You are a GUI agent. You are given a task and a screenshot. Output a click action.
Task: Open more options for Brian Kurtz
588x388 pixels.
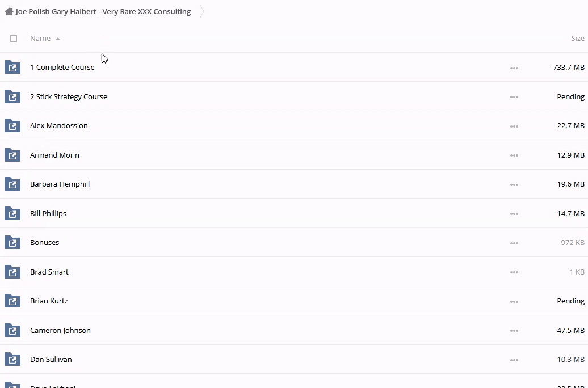[x=514, y=301]
